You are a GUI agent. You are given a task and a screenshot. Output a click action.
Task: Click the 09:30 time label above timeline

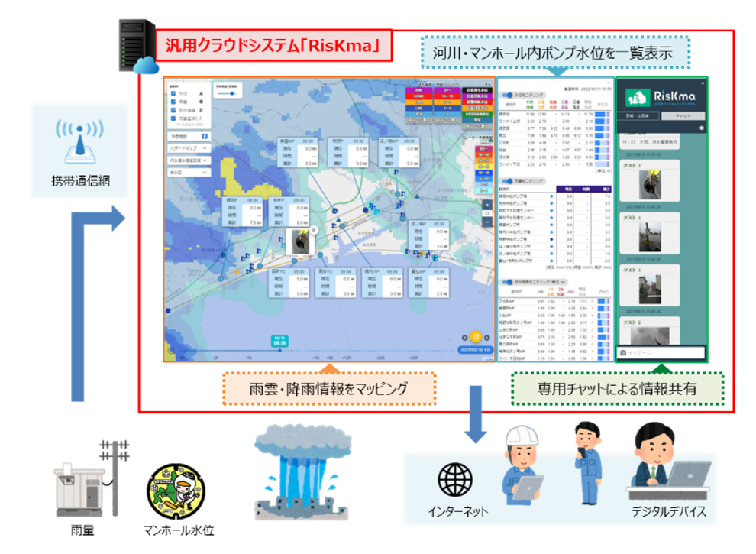[x=279, y=340]
